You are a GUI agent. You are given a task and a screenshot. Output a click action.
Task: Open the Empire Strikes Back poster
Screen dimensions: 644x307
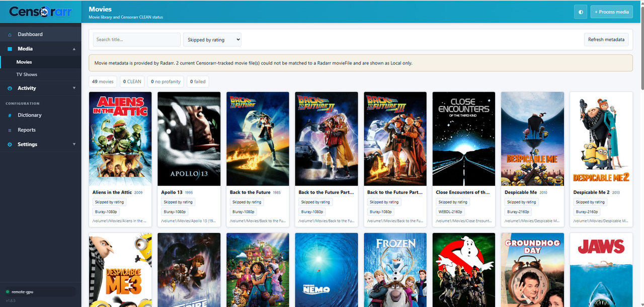189,270
